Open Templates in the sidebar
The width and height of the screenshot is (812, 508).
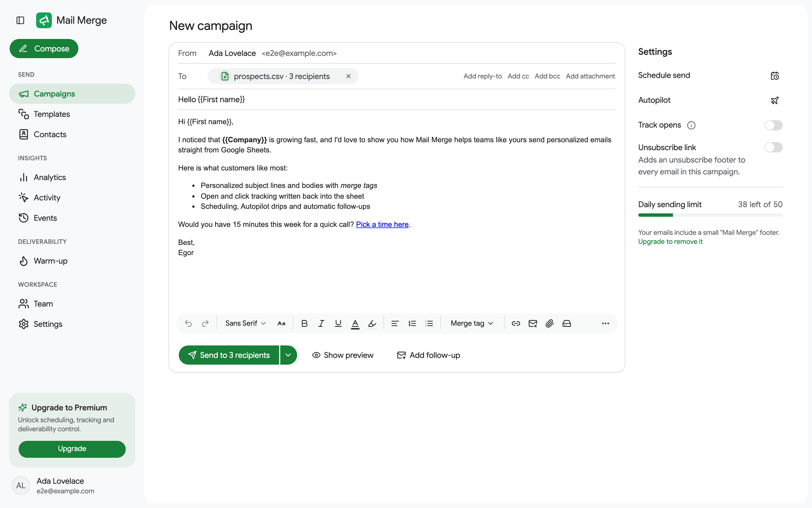click(x=72, y=114)
